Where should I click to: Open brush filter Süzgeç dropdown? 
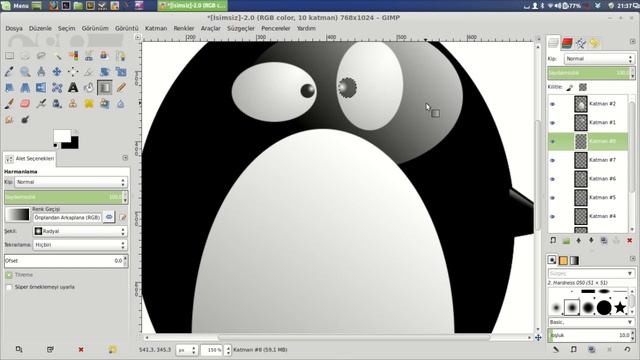[591, 273]
